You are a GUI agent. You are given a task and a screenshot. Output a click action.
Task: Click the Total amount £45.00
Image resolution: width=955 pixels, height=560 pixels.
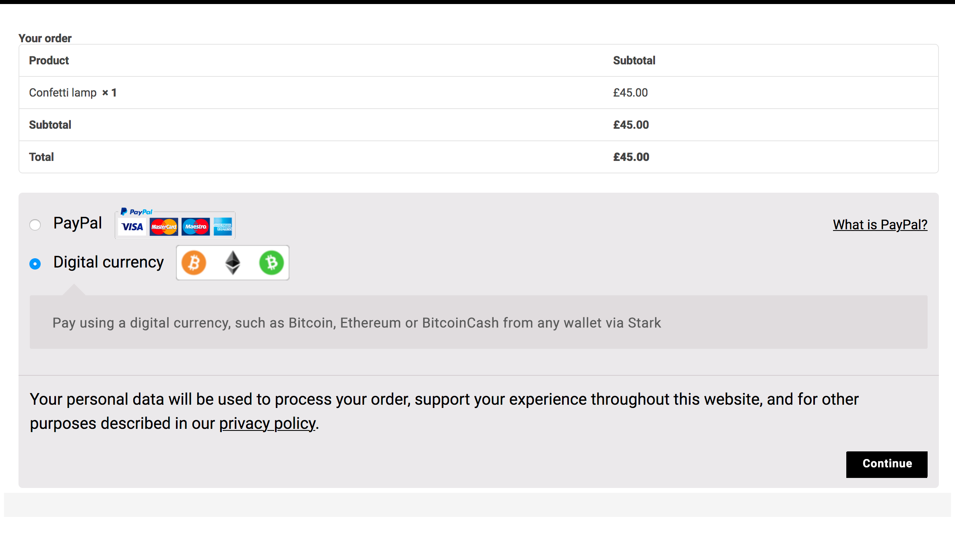point(631,157)
